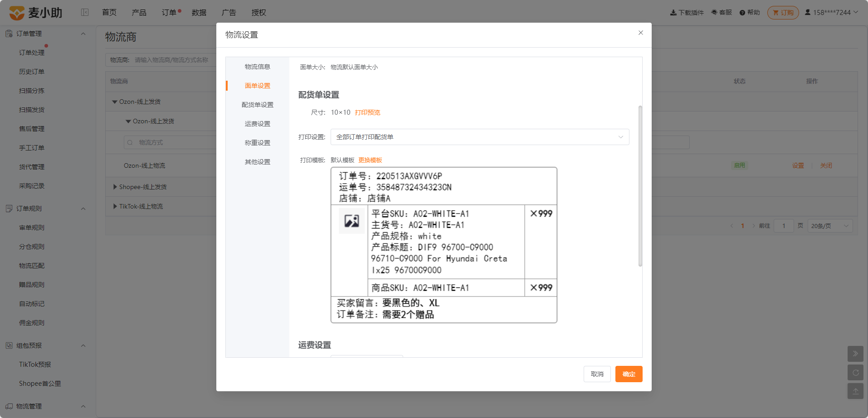Open the 授权 top menu
Screen dimensions: 868x418
pos(259,13)
